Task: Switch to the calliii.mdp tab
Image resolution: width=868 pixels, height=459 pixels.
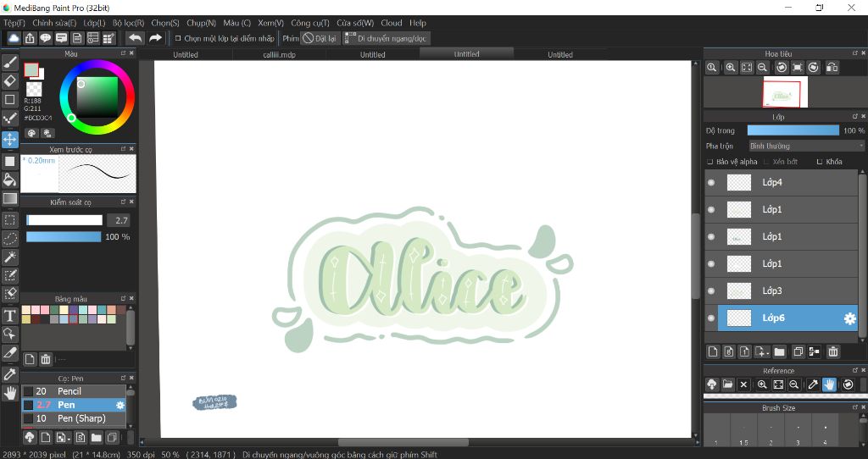Action: tap(279, 55)
